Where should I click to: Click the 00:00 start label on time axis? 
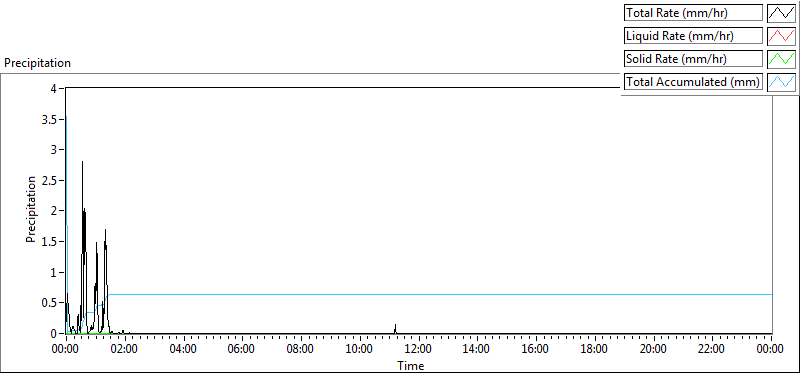66,349
